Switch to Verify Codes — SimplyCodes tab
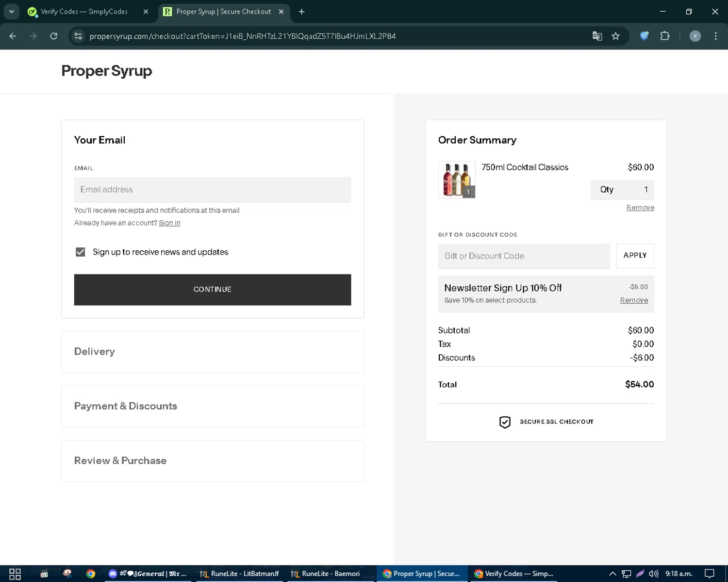This screenshot has width=728, height=582. pos(84,12)
